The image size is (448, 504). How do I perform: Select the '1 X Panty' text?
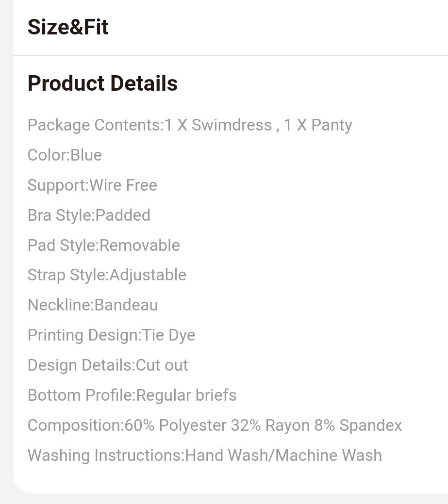318,125
